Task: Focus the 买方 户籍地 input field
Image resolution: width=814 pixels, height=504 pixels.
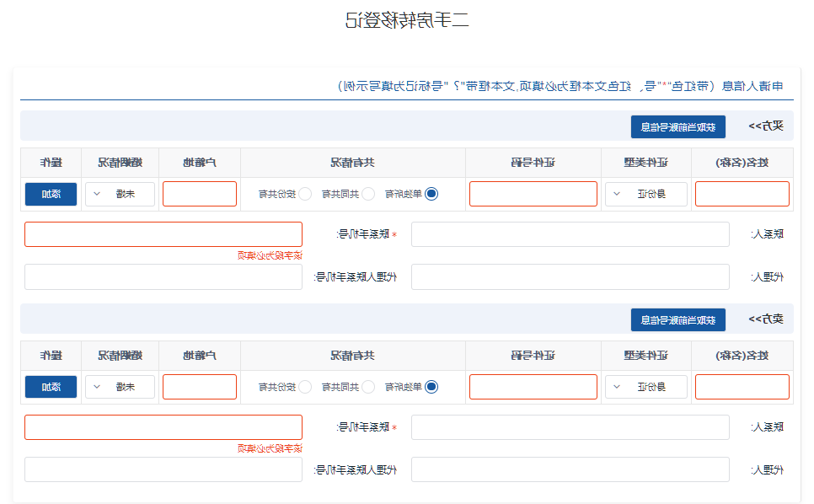Action: 200,194
